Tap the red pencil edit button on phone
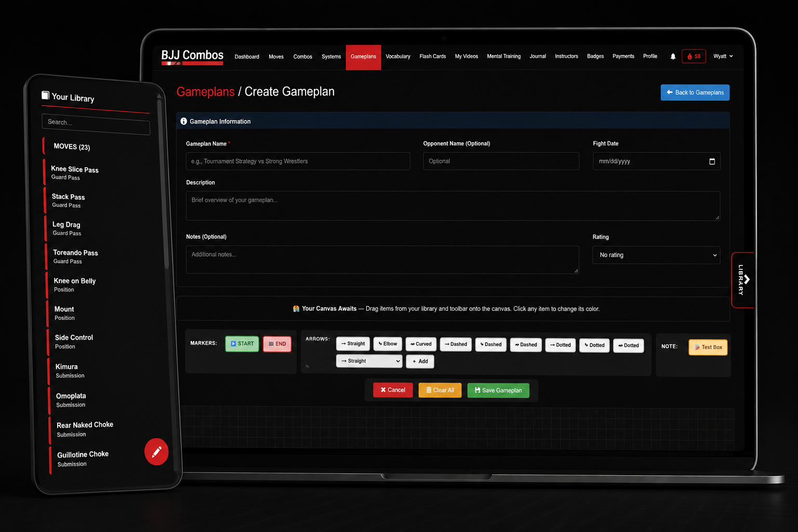This screenshot has width=798, height=532. tap(156, 452)
